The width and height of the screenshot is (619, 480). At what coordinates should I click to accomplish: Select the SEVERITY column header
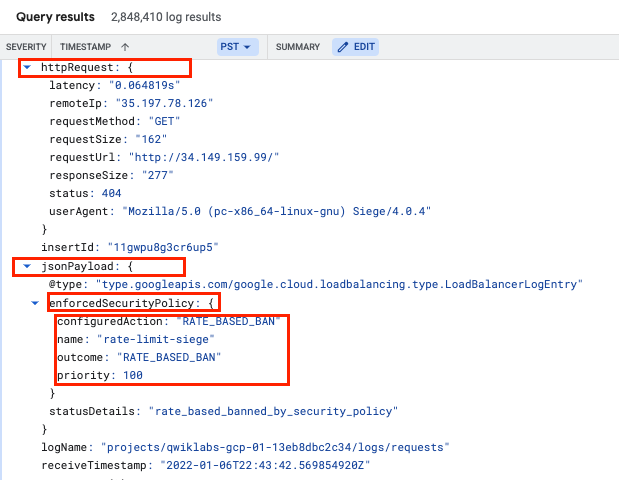coord(26,47)
